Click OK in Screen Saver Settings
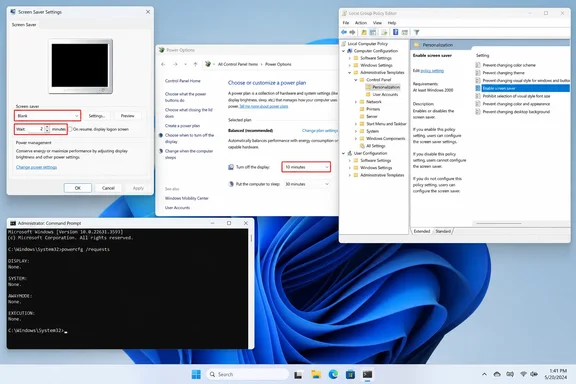This screenshot has width=576, height=384. coord(78,188)
